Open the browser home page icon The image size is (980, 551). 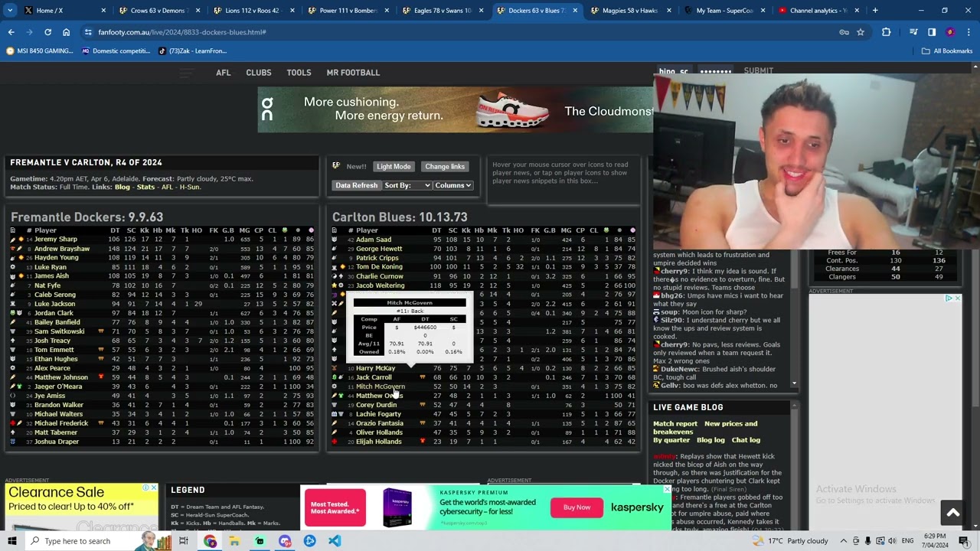pyautogui.click(x=66, y=32)
